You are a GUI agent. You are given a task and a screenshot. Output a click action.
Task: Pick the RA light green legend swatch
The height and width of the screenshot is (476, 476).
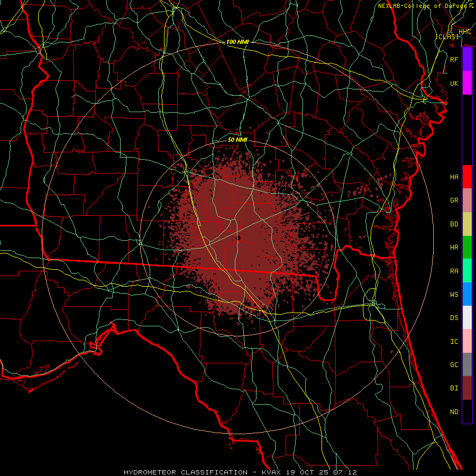467,271
